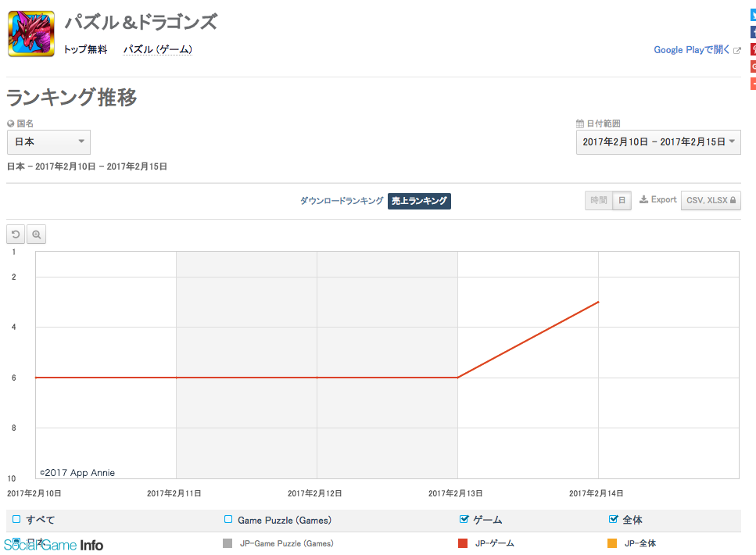Switch to the ダウンロードランキング tab

click(x=342, y=201)
